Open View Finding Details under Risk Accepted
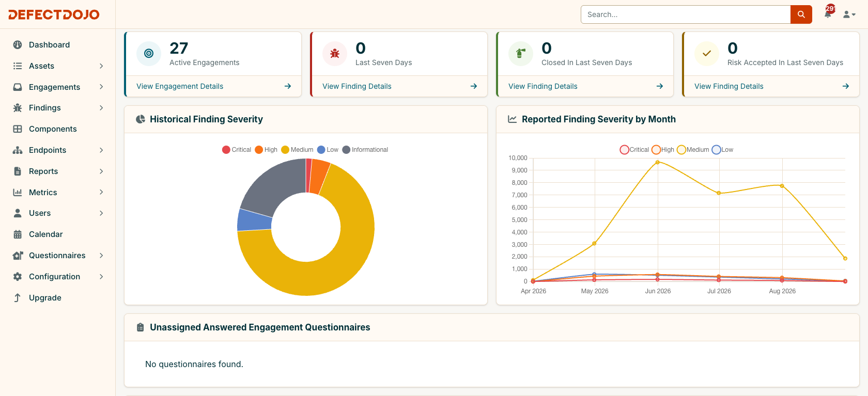The width and height of the screenshot is (868, 396). (729, 86)
